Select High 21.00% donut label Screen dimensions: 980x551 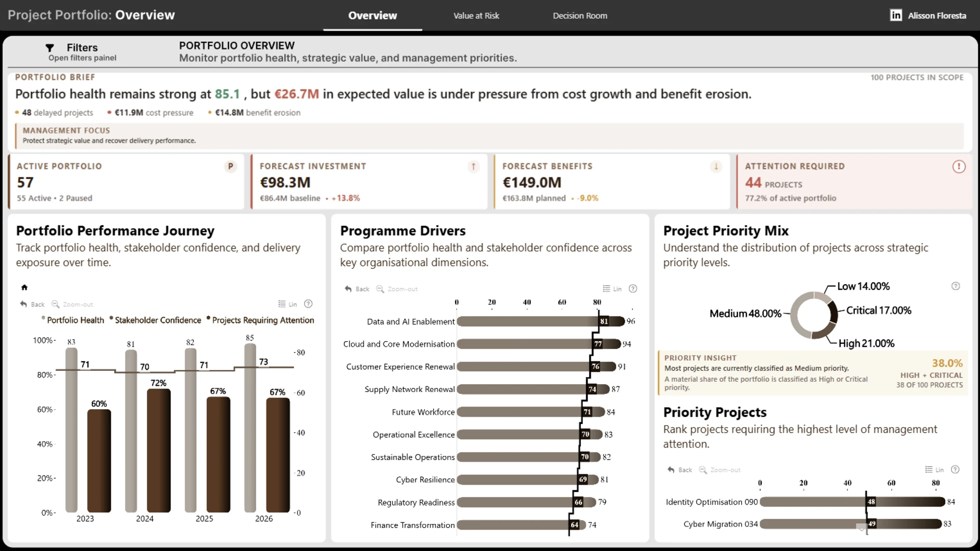(866, 343)
